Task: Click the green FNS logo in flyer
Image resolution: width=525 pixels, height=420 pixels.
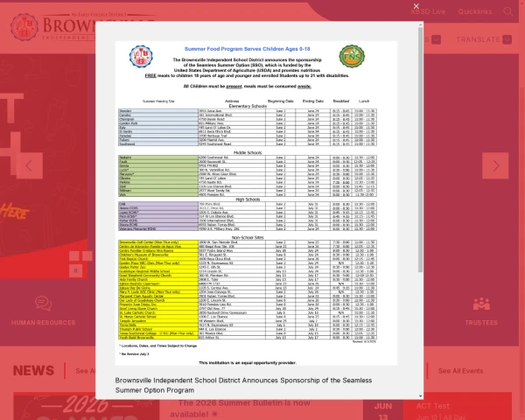Action: coord(352,56)
